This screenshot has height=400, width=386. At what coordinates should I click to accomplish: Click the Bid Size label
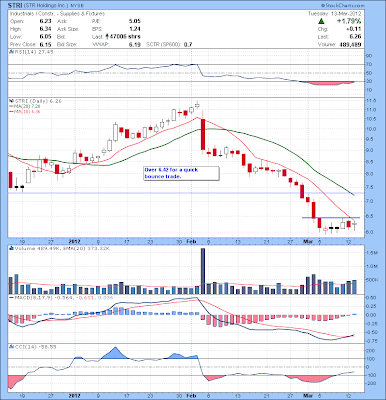tap(67, 44)
